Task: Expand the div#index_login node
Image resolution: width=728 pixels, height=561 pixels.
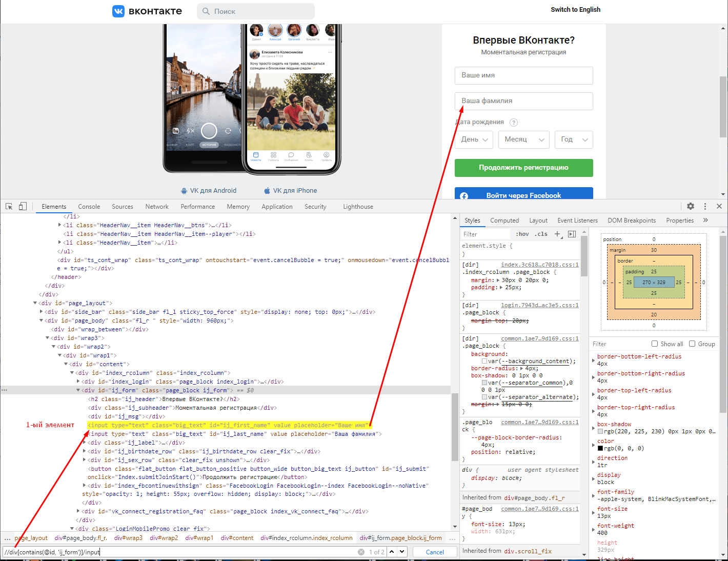Action: [x=78, y=382]
